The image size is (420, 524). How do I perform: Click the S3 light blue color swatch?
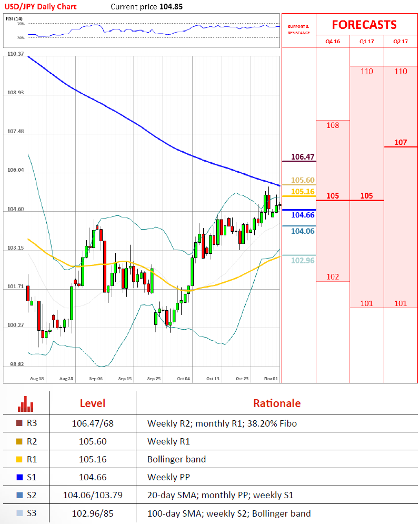[x=19, y=513]
